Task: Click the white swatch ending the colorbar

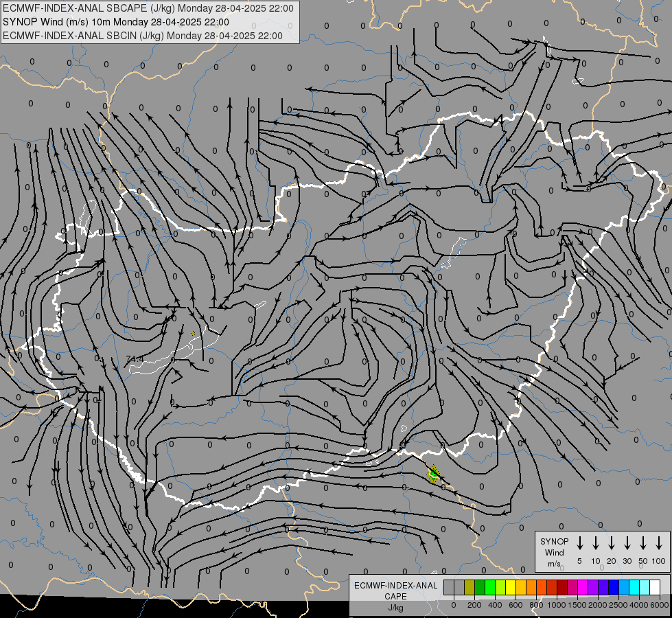Action: (x=654, y=587)
